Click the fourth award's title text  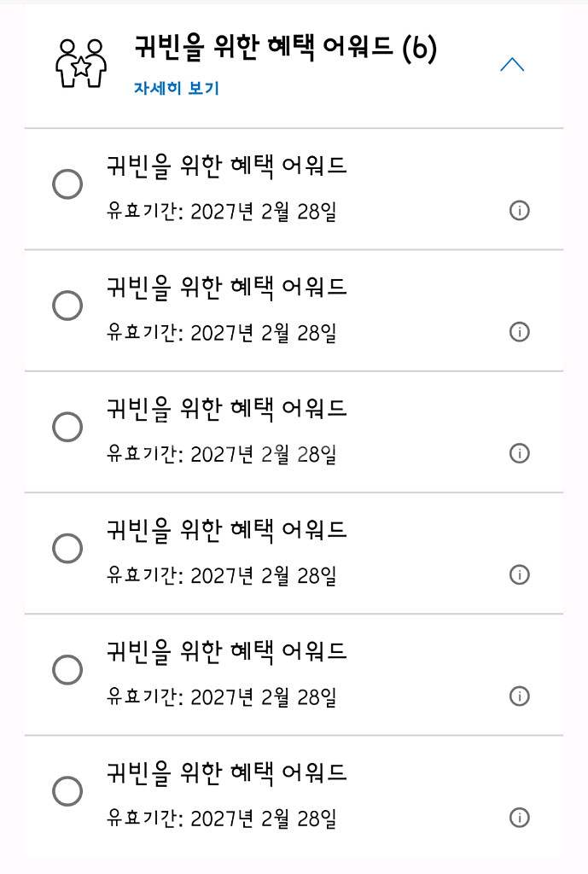pos(226,530)
